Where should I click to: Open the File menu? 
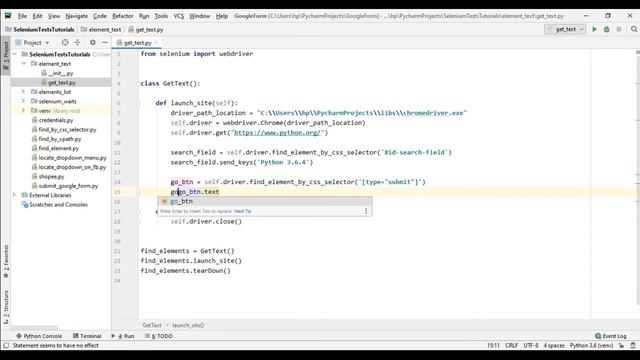click(22, 16)
